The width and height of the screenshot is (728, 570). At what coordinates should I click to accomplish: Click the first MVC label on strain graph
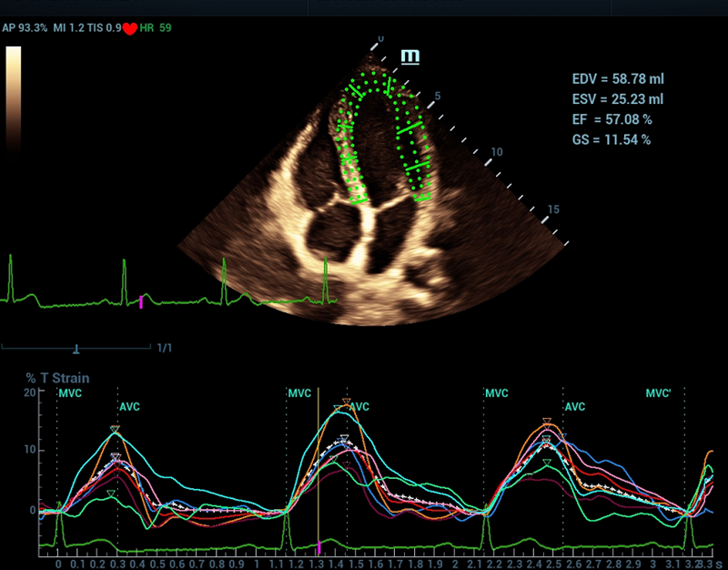pyautogui.click(x=70, y=393)
